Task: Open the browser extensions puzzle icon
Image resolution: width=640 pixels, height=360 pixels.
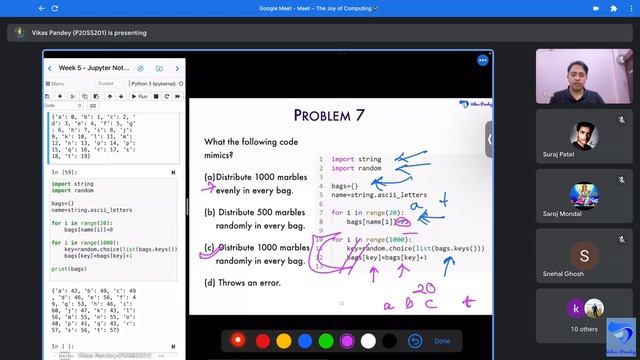Action: (x=613, y=8)
